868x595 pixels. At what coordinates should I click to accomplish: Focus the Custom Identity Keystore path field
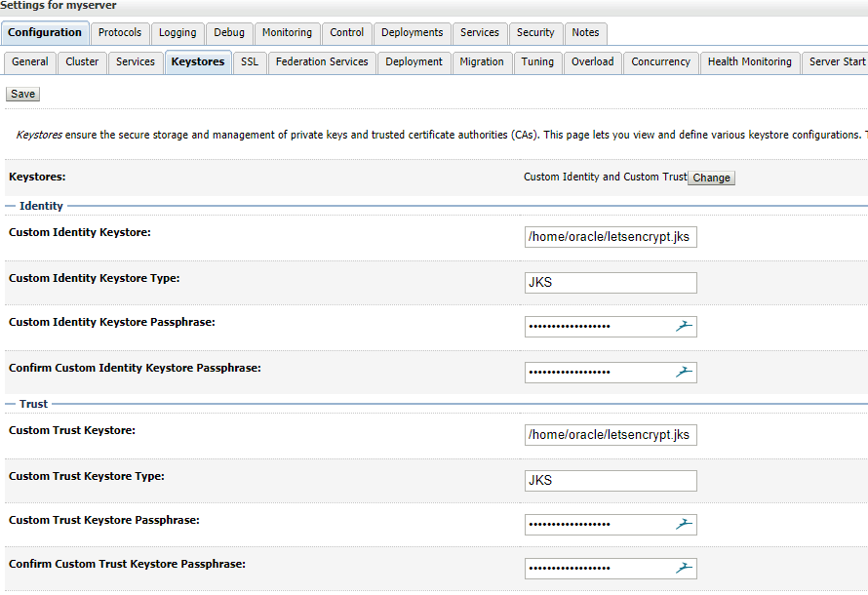611,237
